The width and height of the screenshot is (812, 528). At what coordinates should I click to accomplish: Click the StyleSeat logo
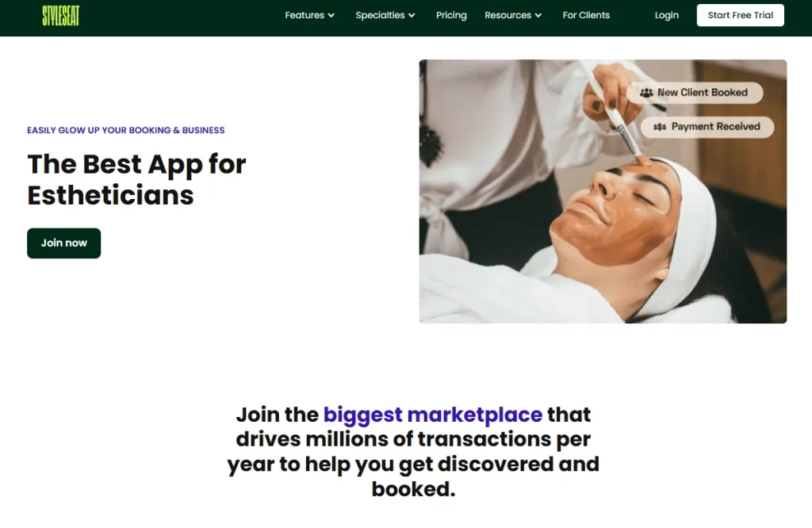(60, 16)
